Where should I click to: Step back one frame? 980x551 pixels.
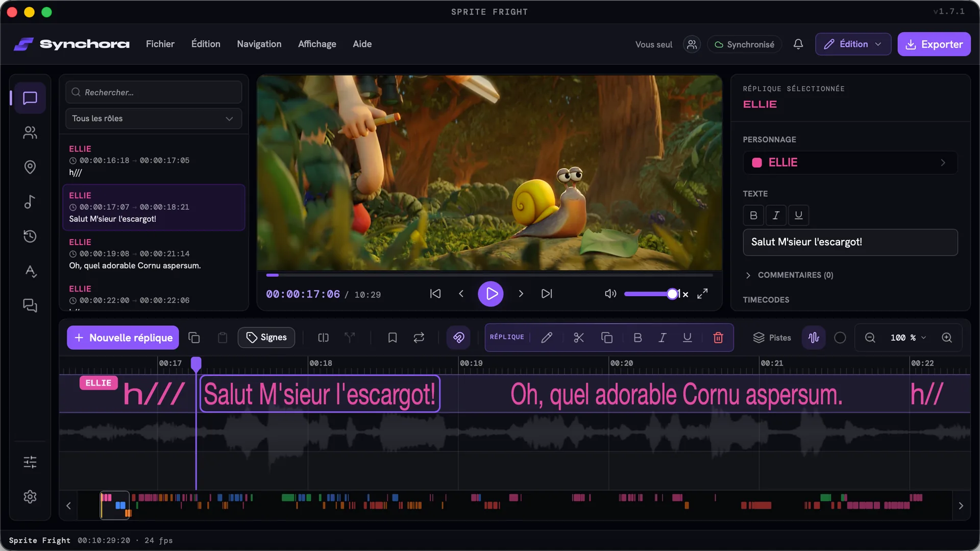point(461,294)
